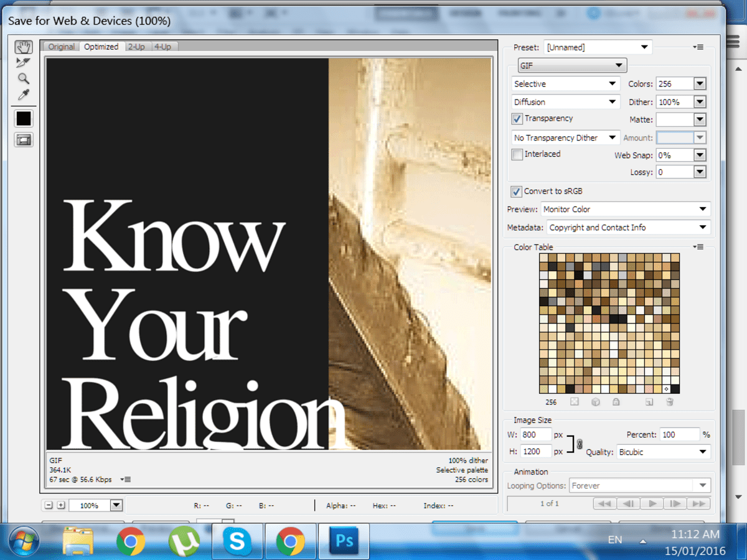This screenshot has width=747, height=560.
Task: Open the Colors count dropdown arrow
Action: 700,84
